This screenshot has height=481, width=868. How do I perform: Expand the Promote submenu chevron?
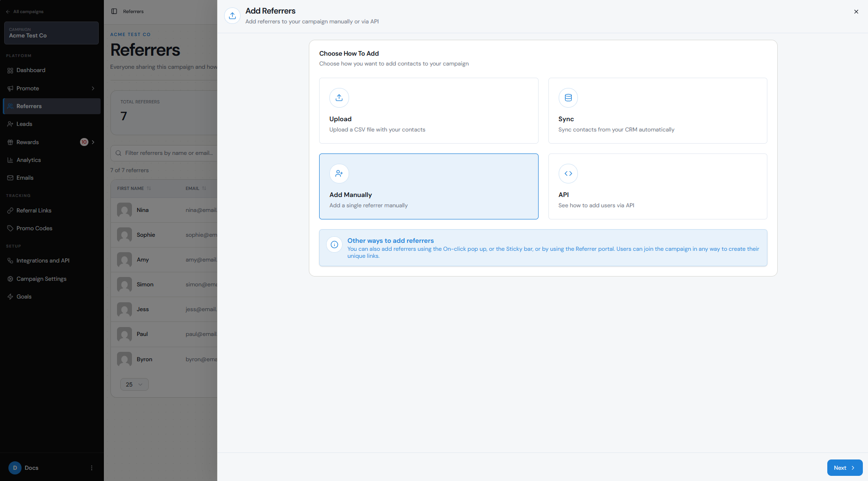[93, 88]
